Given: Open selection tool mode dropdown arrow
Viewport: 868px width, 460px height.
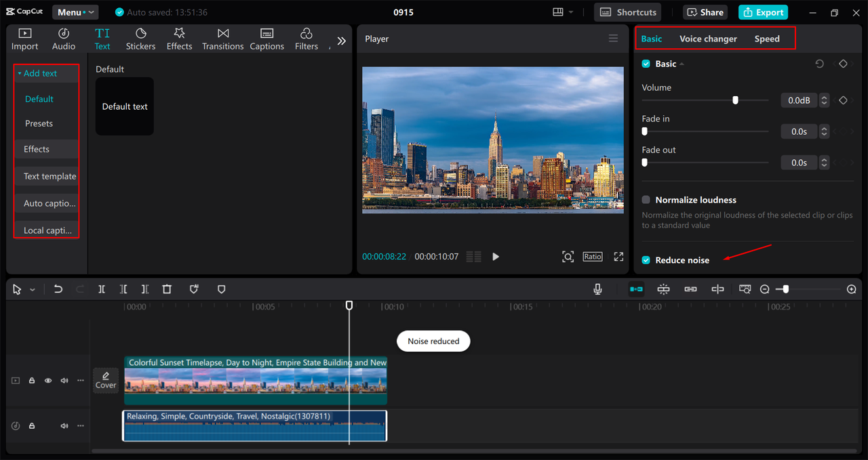Looking at the screenshot, I should (x=33, y=290).
